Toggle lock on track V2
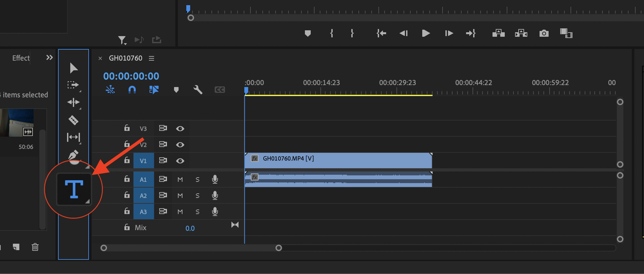 pos(127,144)
